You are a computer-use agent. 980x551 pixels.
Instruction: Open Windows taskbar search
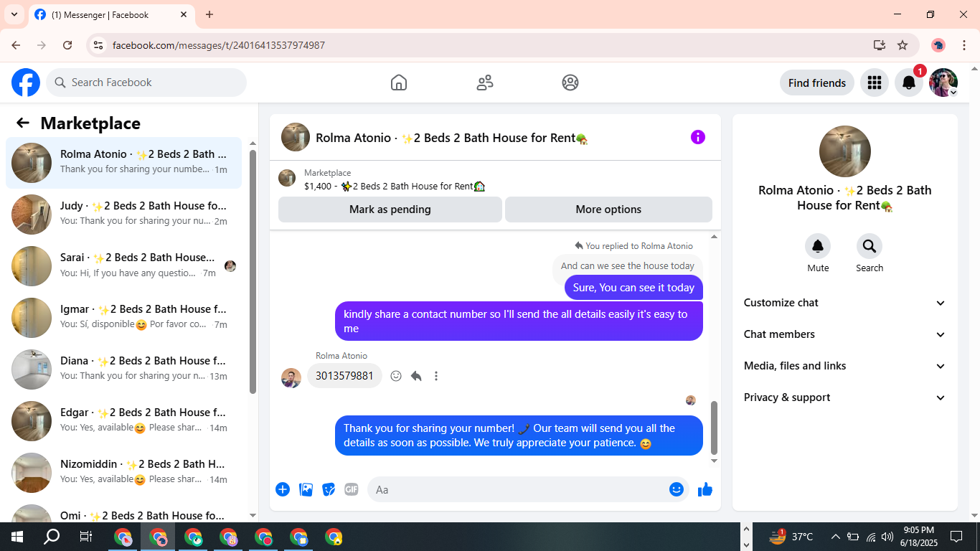click(x=52, y=537)
